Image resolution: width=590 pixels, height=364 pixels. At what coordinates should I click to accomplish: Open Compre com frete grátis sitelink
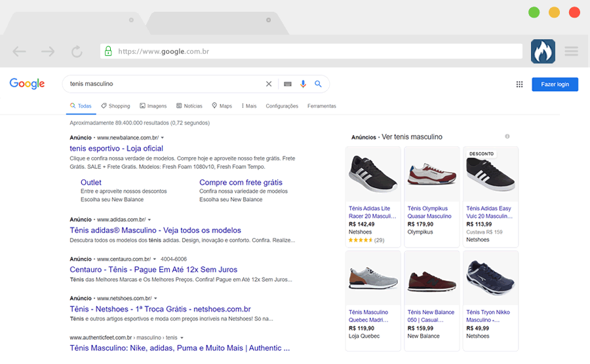(241, 182)
